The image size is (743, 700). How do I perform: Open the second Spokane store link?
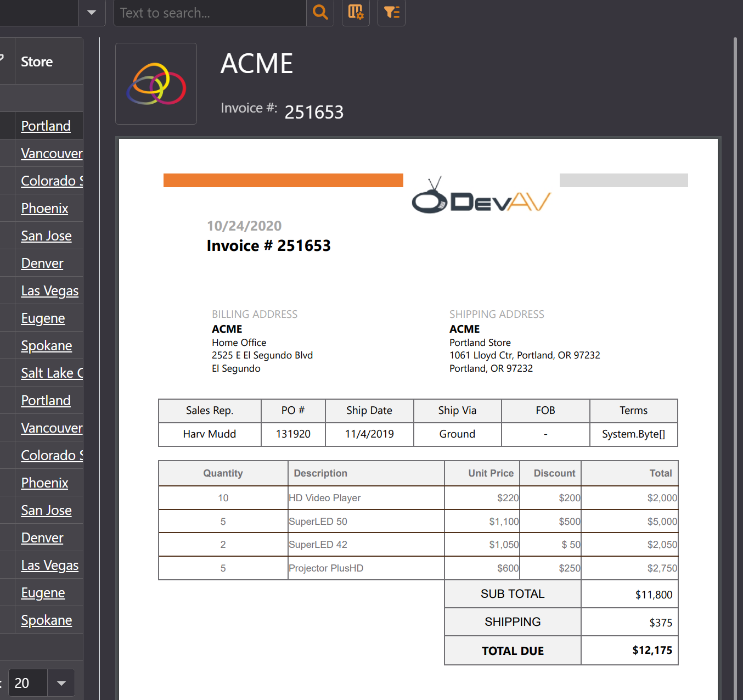tap(47, 620)
